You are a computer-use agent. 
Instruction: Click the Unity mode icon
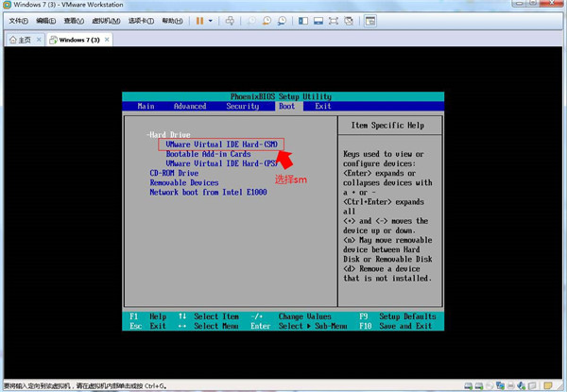[x=349, y=21]
